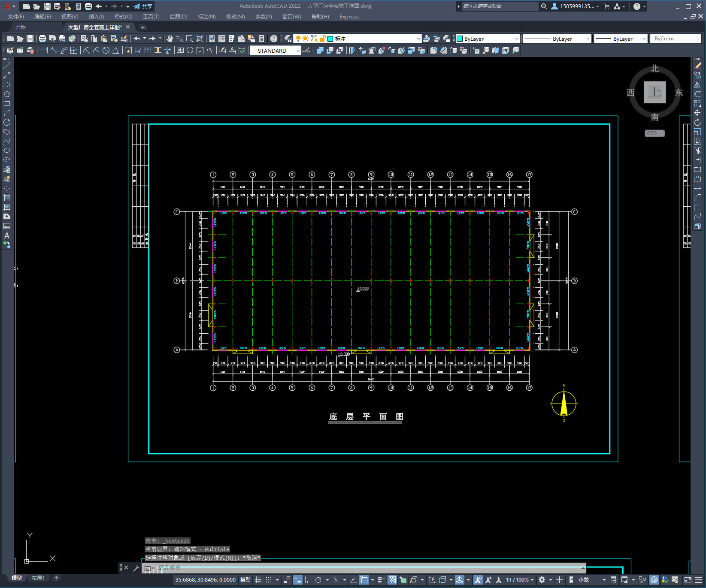Switch to the 开始 tab
Viewport: 706px width, 588px height.
point(21,27)
